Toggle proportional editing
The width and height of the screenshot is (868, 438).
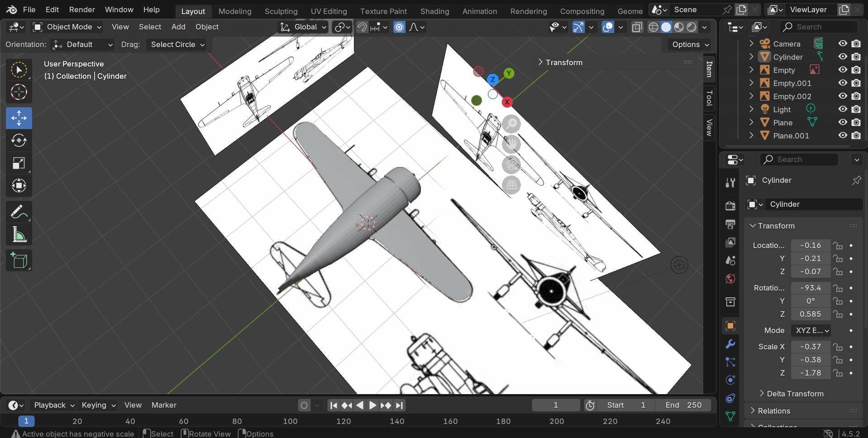tap(399, 27)
